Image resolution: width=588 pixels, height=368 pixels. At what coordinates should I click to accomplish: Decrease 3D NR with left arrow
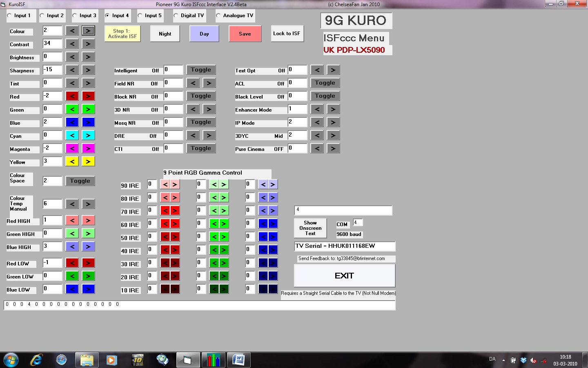(193, 109)
